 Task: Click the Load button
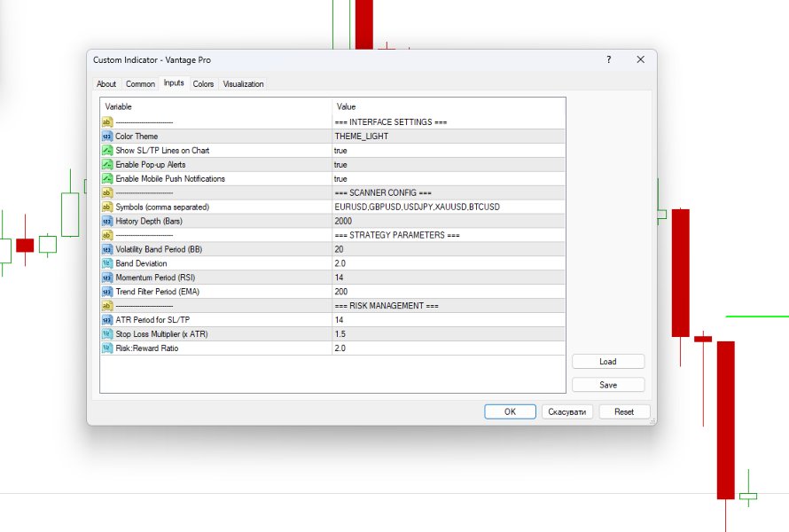(607, 361)
